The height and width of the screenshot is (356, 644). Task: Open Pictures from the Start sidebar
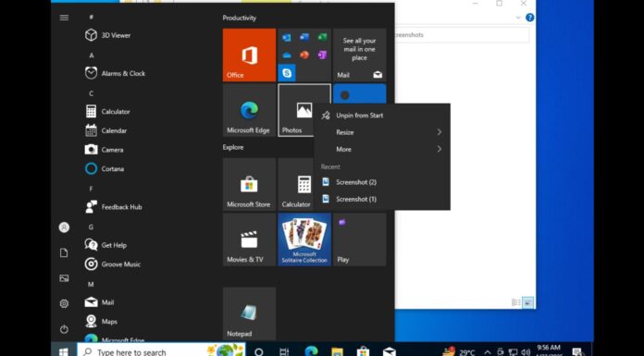click(x=64, y=278)
